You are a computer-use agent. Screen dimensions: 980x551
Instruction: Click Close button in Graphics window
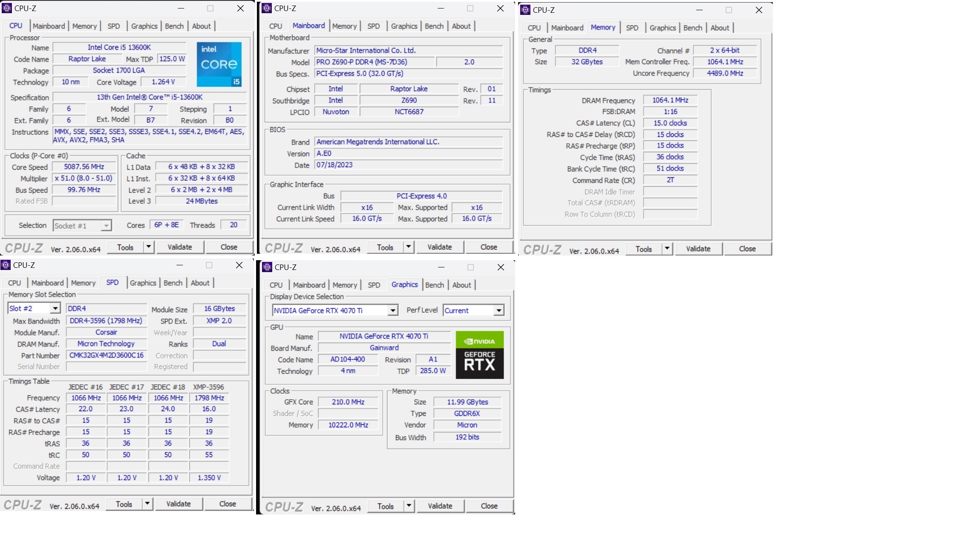(489, 506)
